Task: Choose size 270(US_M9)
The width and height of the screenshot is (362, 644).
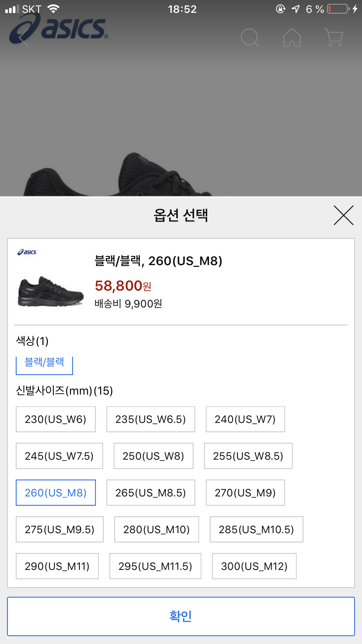Action: (x=245, y=493)
